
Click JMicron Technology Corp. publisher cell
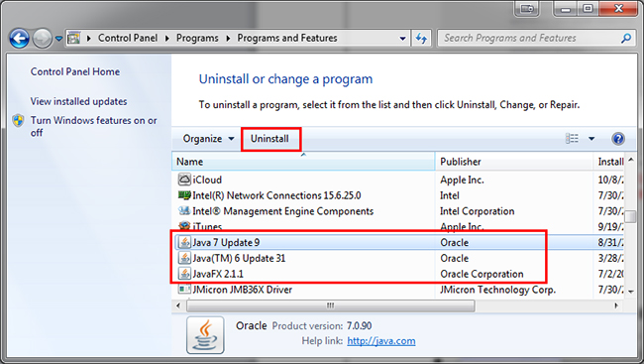[x=497, y=290]
